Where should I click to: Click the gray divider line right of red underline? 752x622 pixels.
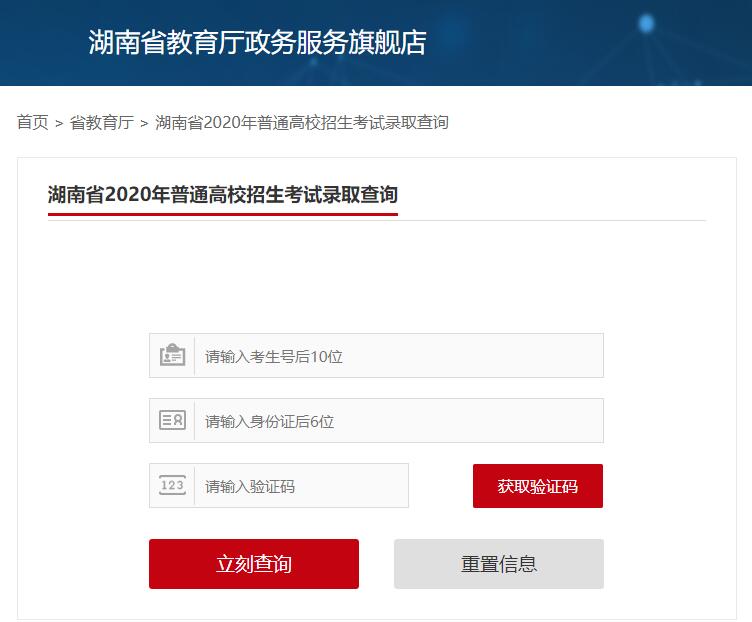click(552, 221)
